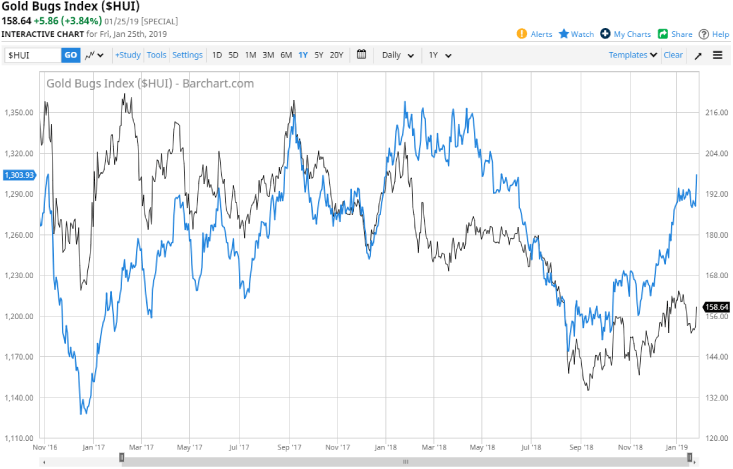733x469 pixels.
Task: Open the Settings menu
Action: 187,55
